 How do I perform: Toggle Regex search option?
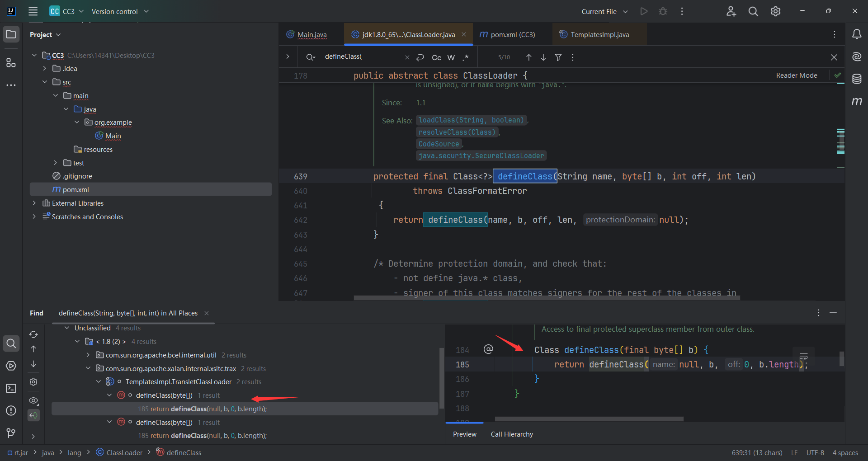pos(466,57)
